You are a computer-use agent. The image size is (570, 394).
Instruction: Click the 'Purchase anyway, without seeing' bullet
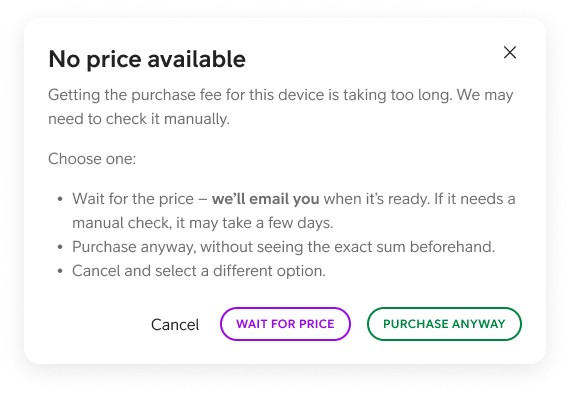tap(284, 247)
